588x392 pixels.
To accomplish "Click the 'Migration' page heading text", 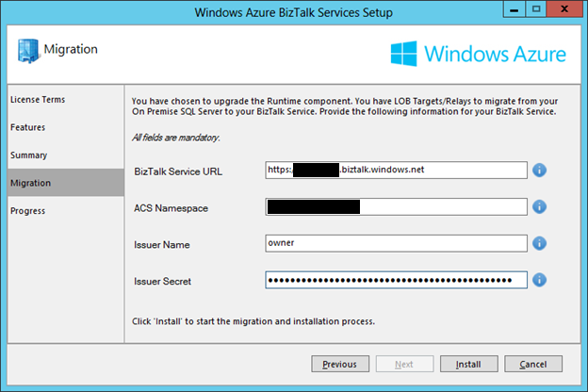I will 71,49.
